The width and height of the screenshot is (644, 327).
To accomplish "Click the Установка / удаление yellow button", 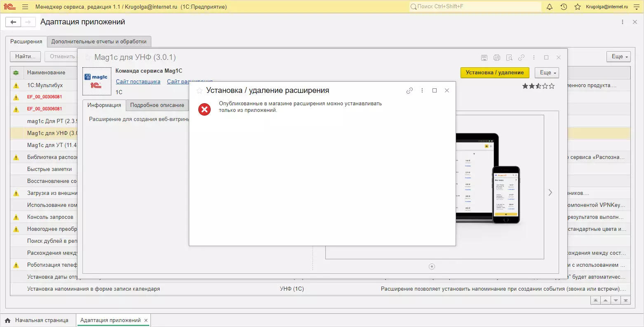I will point(495,73).
